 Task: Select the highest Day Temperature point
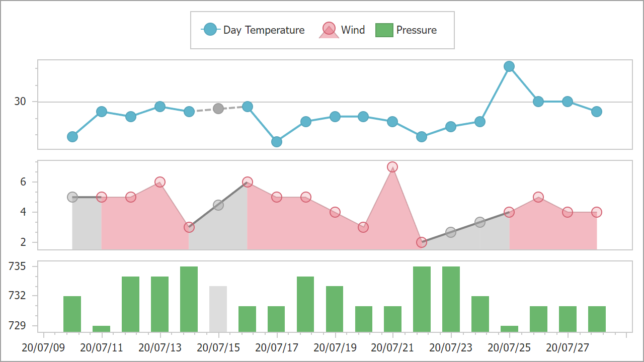(x=509, y=66)
